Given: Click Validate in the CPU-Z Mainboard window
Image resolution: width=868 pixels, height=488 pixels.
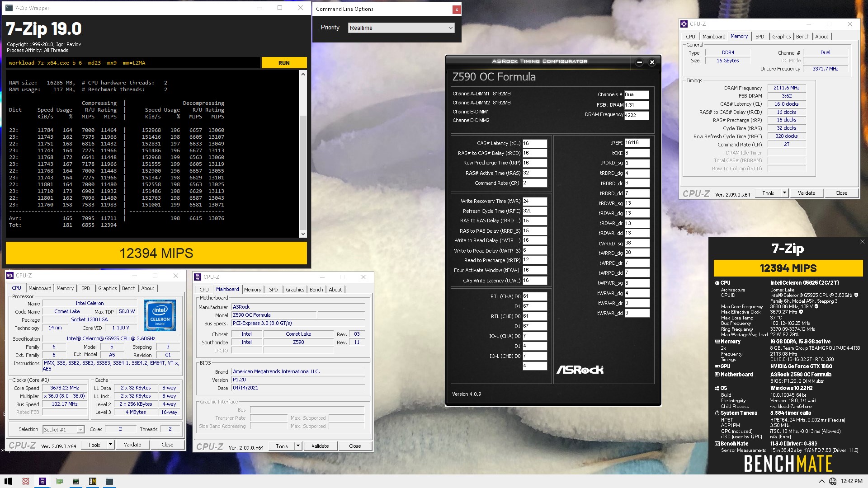Looking at the screenshot, I should coord(320,446).
